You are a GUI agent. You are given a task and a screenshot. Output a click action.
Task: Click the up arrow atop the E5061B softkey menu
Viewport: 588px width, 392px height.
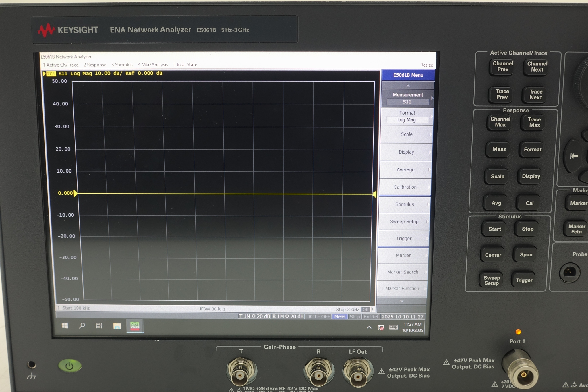click(408, 85)
